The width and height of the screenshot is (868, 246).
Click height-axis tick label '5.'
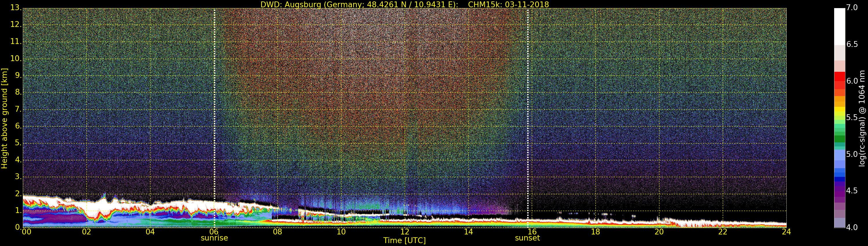18,143
